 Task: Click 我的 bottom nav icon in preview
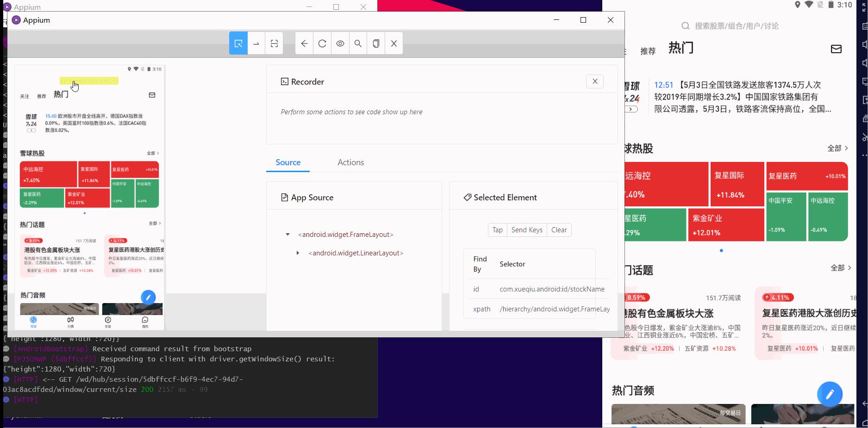[x=145, y=322]
